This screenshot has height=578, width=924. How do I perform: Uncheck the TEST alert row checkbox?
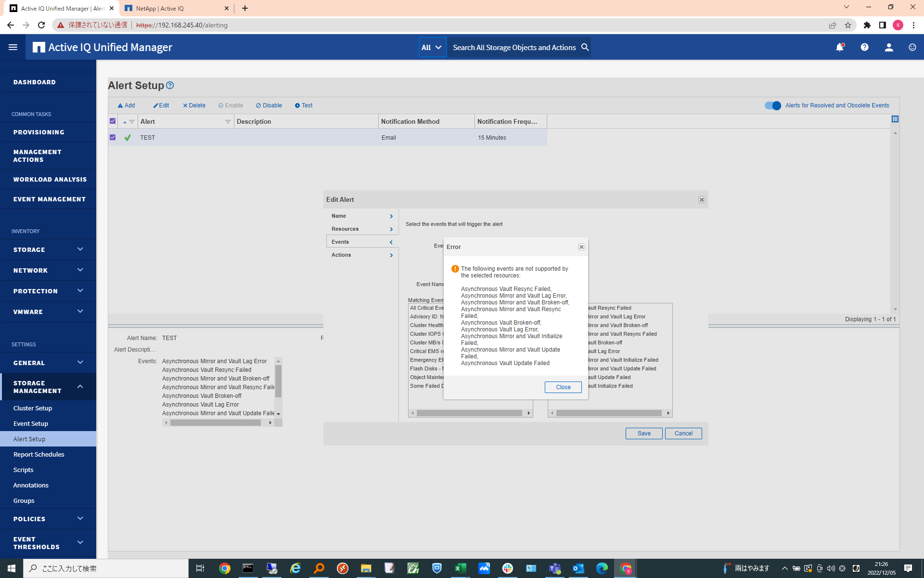tap(113, 137)
